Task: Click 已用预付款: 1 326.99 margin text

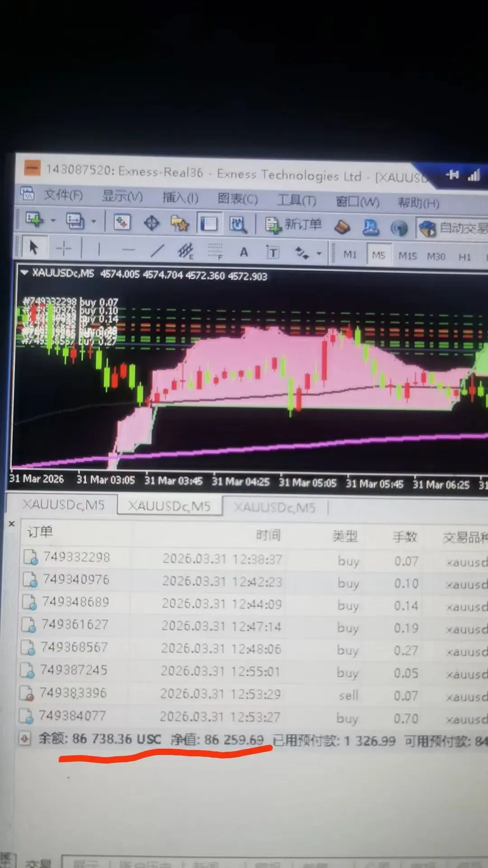Action: tap(334, 741)
